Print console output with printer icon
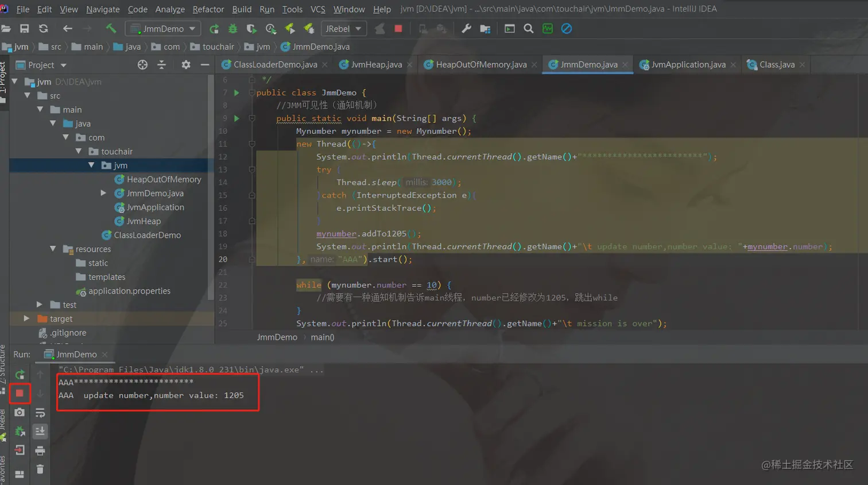The image size is (868, 485). 40,451
